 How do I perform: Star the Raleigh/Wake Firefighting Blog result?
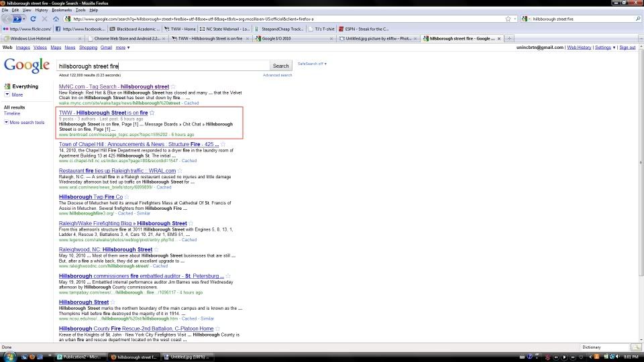click(191, 223)
